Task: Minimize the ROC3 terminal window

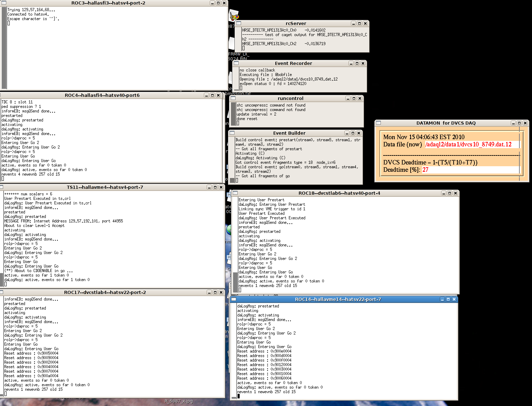Action: pyautogui.click(x=212, y=3)
